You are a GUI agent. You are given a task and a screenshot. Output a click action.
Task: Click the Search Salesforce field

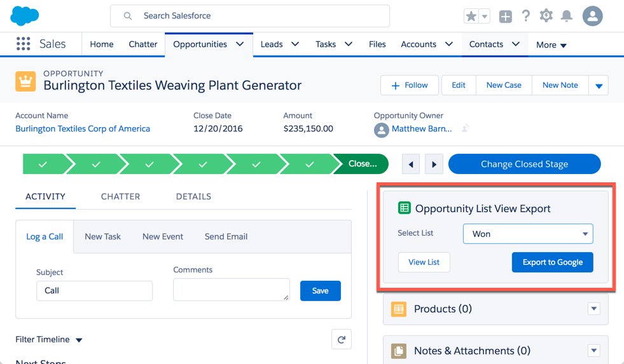pos(250,16)
